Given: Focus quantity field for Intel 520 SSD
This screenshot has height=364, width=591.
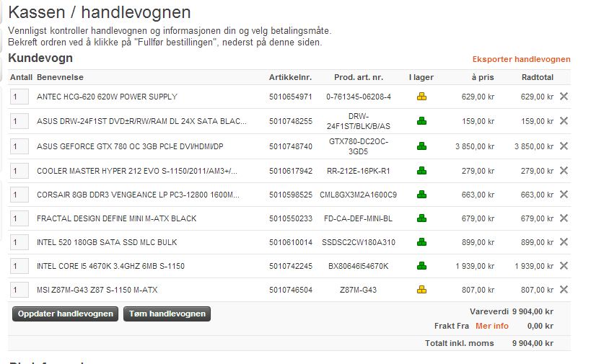Looking at the screenshot, I should [19, 242].
